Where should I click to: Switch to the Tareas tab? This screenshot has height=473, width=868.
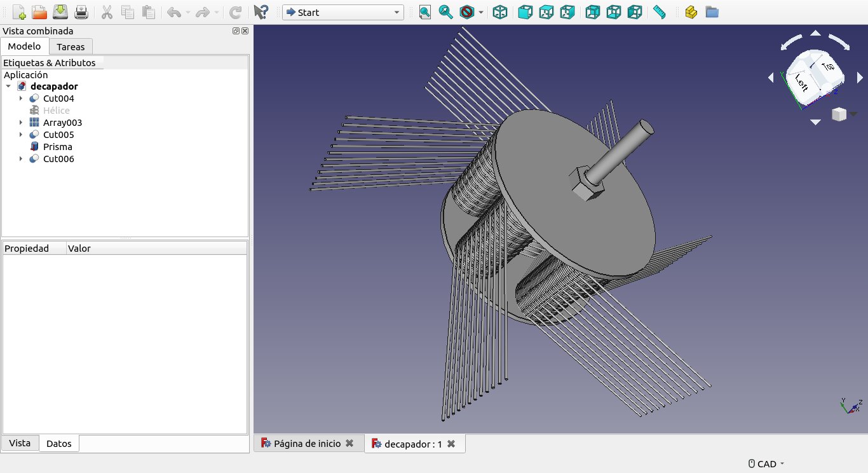(71, 46)
